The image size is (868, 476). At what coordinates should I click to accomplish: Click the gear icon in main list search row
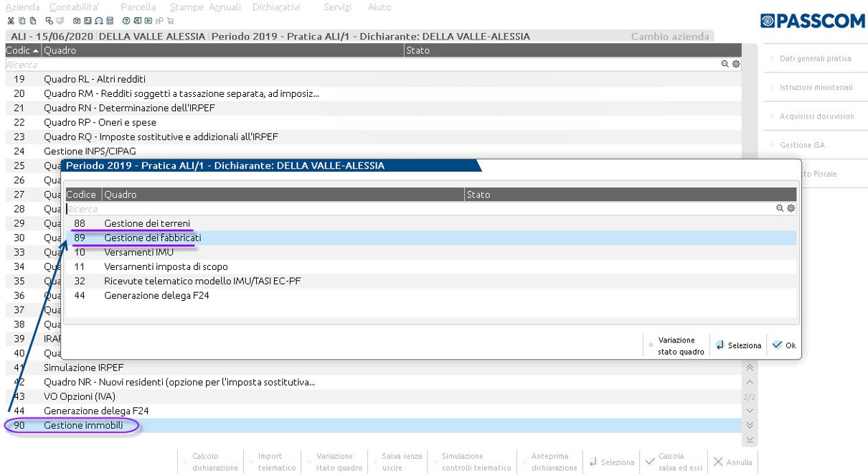(735, 65)
